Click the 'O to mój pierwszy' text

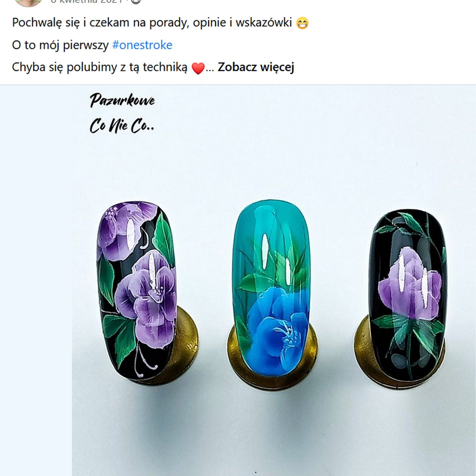[60, 45]
